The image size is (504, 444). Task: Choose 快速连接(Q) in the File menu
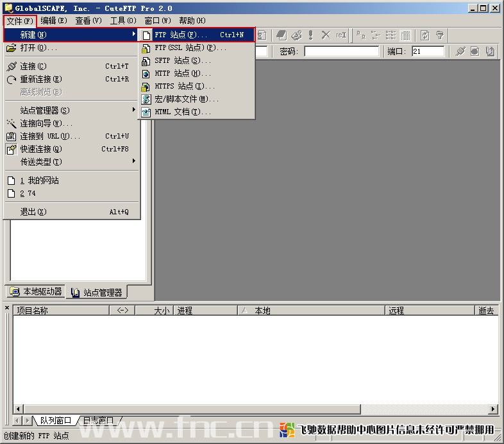coord(71,149)
